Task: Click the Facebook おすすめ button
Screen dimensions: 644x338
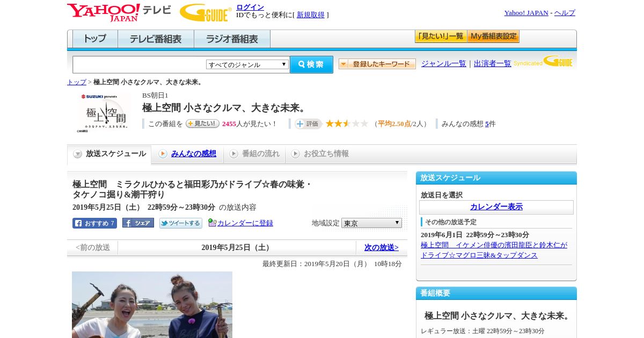Action: click(94, 223)
